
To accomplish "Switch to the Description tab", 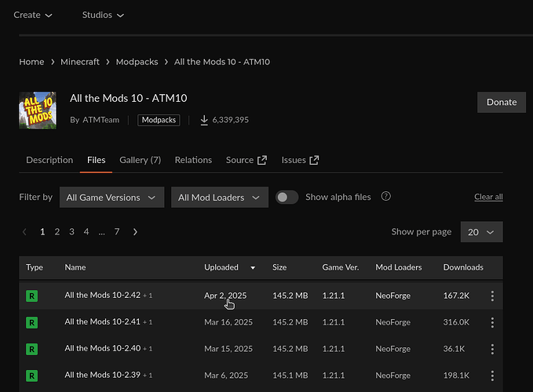I will click(49, 160).
